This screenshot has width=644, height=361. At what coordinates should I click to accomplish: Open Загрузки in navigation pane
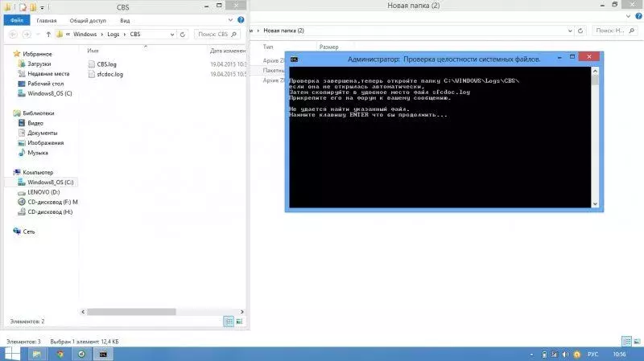39,64
